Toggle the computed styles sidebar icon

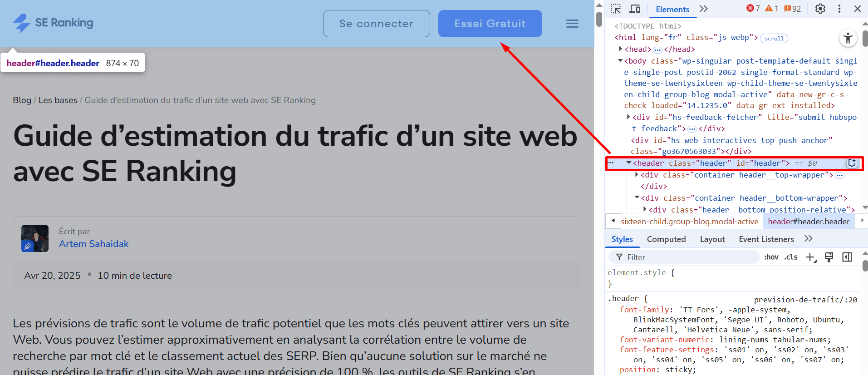click(847, 257)
